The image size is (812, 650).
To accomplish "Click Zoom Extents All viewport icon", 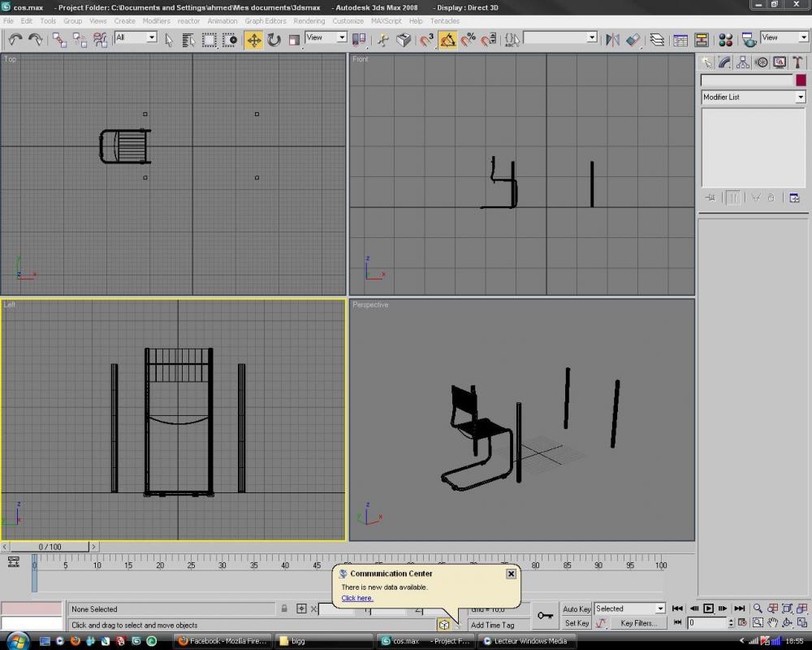I will pyautogui.click(x=801, y=609).
